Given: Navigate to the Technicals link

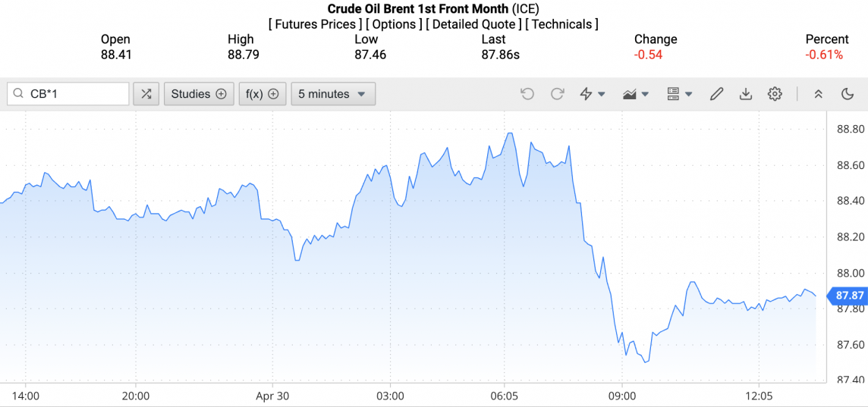Looking at the screenshot, I should [x=561, y=24].
